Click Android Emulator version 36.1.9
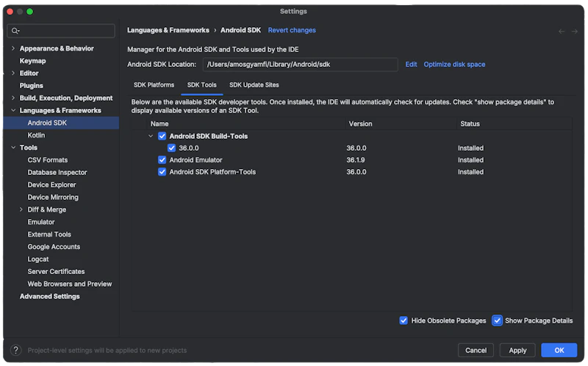The height and width of the screenshot is (366, 588). (x=356, y=160)
